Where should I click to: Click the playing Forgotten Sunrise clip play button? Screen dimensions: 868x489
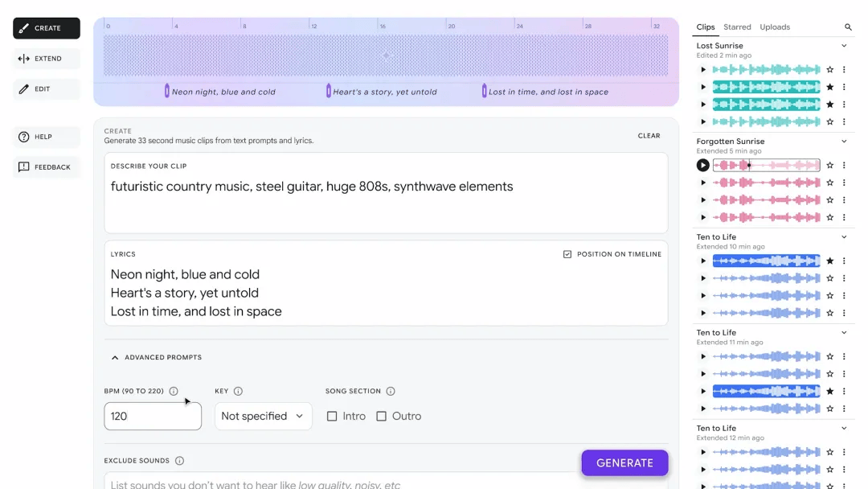[702, 165]
